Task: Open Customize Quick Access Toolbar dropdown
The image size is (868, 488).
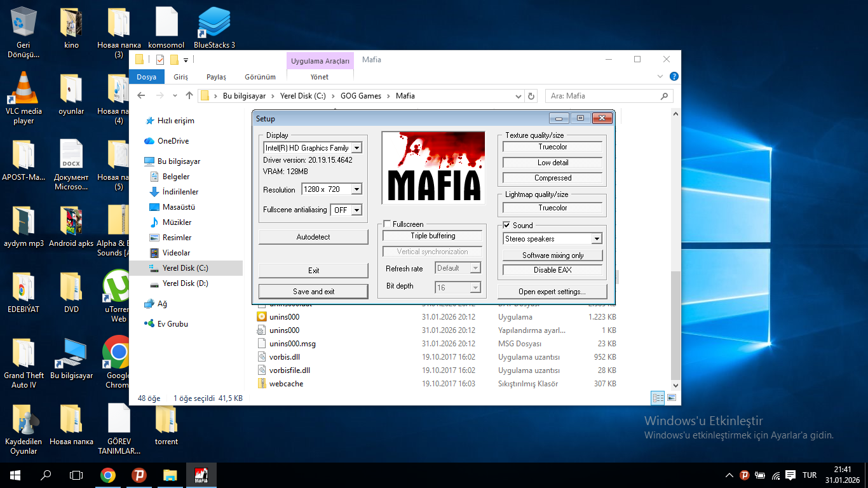Action: click(x=186, y=60)
